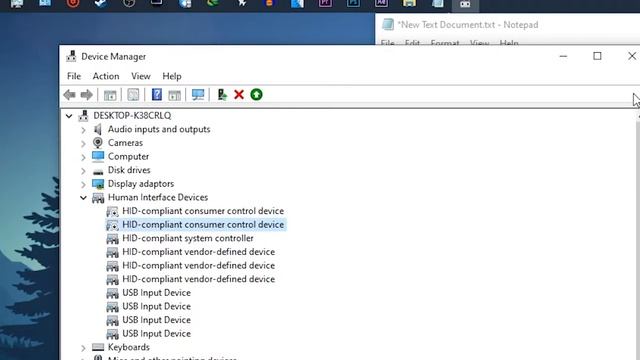This screenshot has width=640, height=360.
Task: Click the Human Interface Devices label
Action: point(158,198)
